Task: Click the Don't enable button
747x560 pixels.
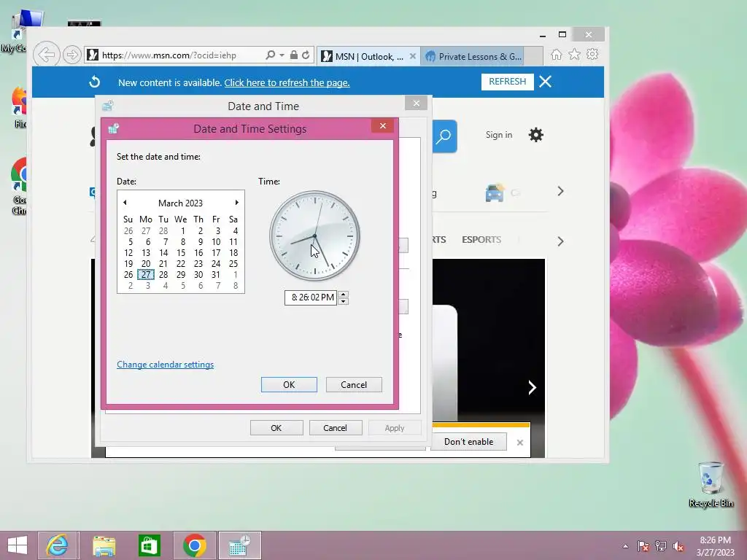Action: [x=469, y=442]
